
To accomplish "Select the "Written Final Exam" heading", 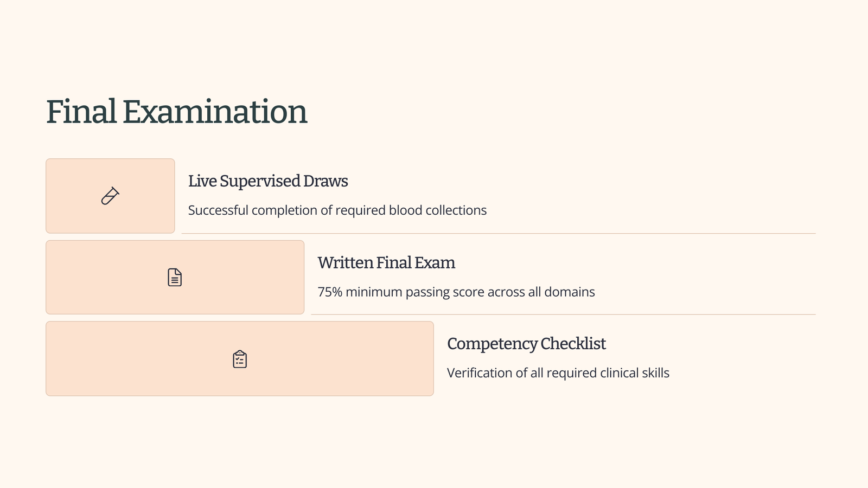I will point(386,262).
